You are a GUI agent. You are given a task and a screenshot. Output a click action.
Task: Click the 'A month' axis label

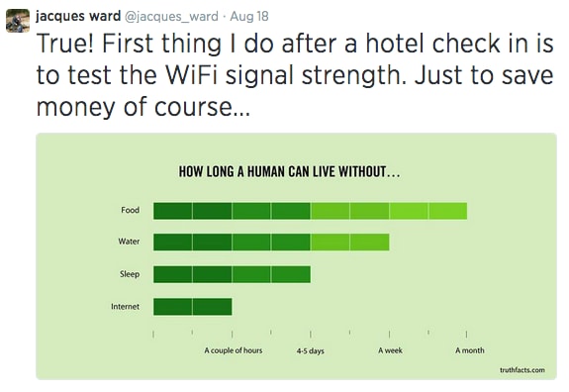click(x=470, y=350)
